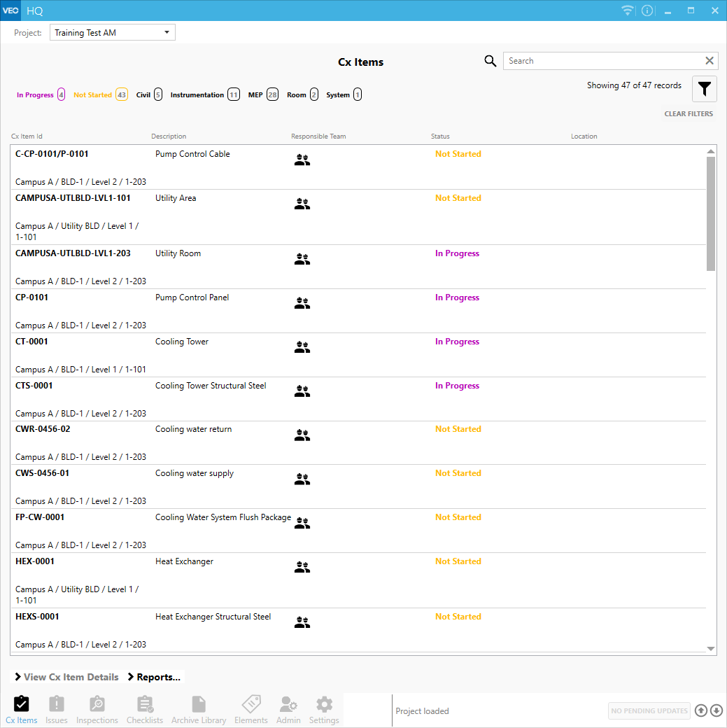Screen dimensions: 727x728
Task: Click the info icon in title bar
Action: pos(647,10)
